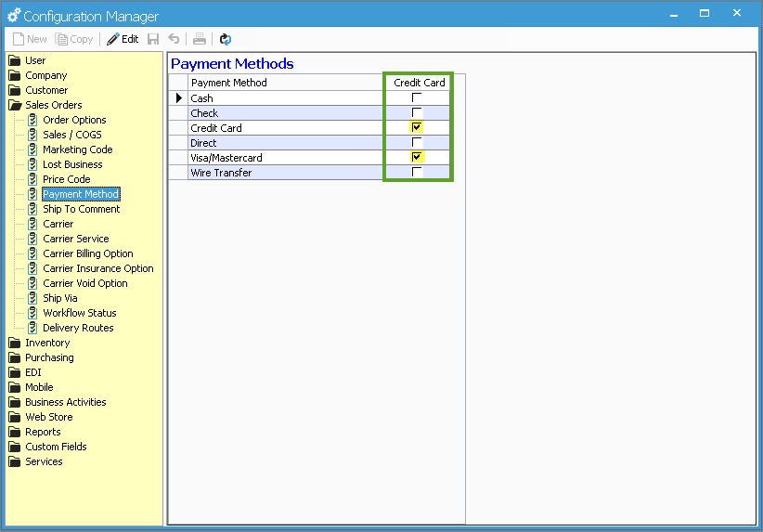The height and width of the screenshot is (532, 763).
Task: Expand the Web Store folder
Action: [41, 417]
